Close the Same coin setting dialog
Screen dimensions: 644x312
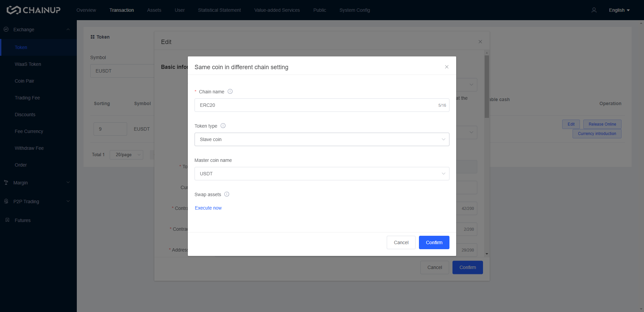446,67
